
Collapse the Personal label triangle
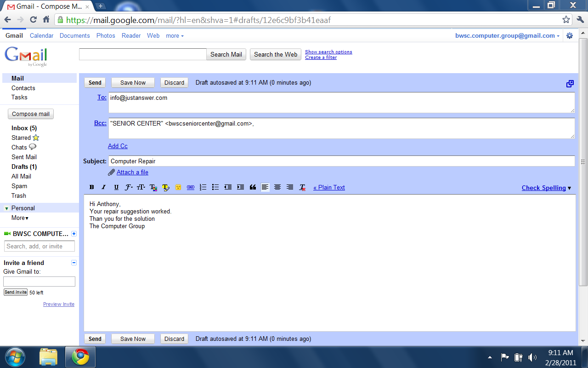pyautogui.click(x=6, y=208)
